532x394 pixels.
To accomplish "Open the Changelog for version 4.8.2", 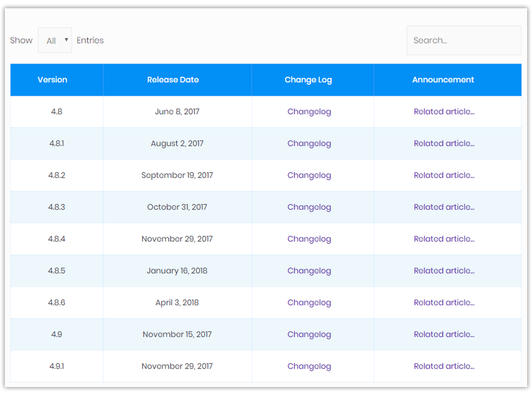I will (x=309, y=175).
